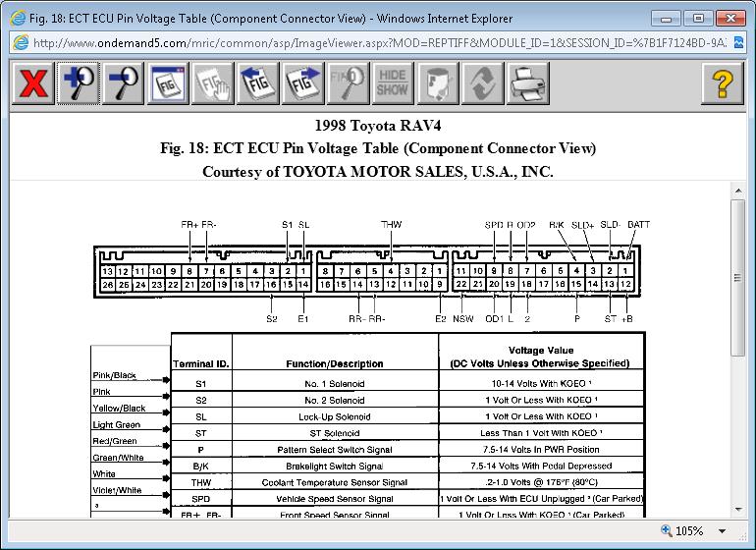Click the 'Green/White' wire color label
The image size is (756, 550).
pyautogui.click(x=118, y=458)
